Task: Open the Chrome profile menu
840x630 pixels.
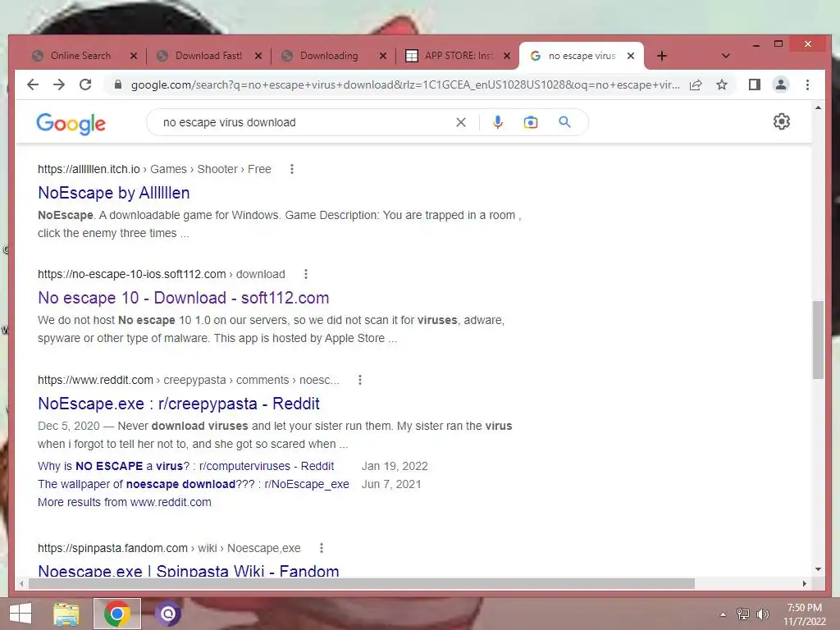Action: click(781, 84)
